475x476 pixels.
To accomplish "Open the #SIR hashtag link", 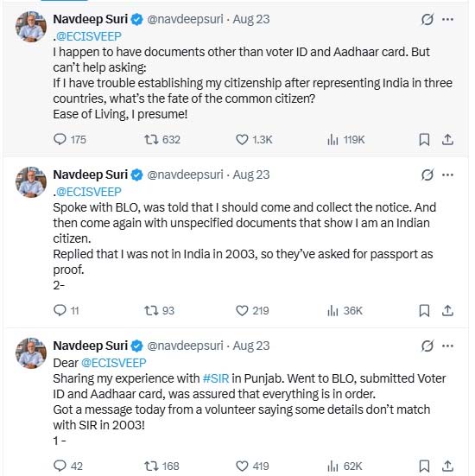I will (216, 378).
